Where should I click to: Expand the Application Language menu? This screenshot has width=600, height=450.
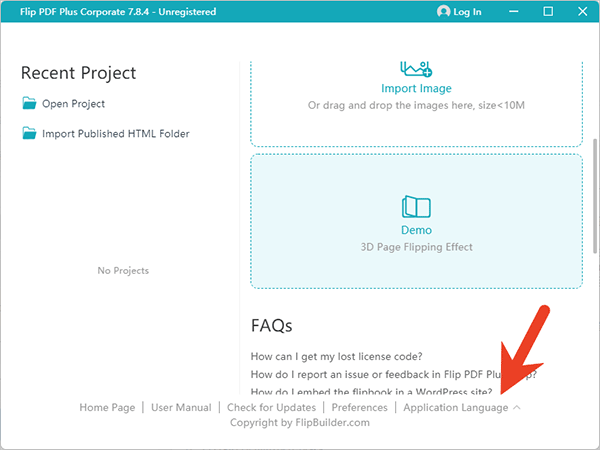point(456,408)
